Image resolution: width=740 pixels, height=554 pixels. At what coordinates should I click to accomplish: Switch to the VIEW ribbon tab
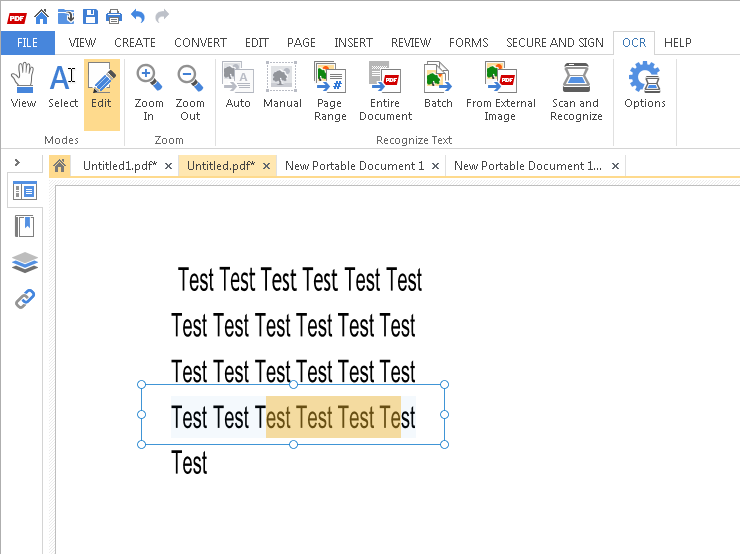coord(82,43)
